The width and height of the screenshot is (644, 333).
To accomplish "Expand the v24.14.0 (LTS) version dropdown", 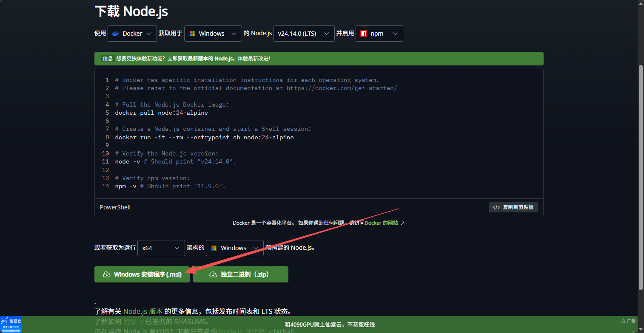I will [304, 34].
